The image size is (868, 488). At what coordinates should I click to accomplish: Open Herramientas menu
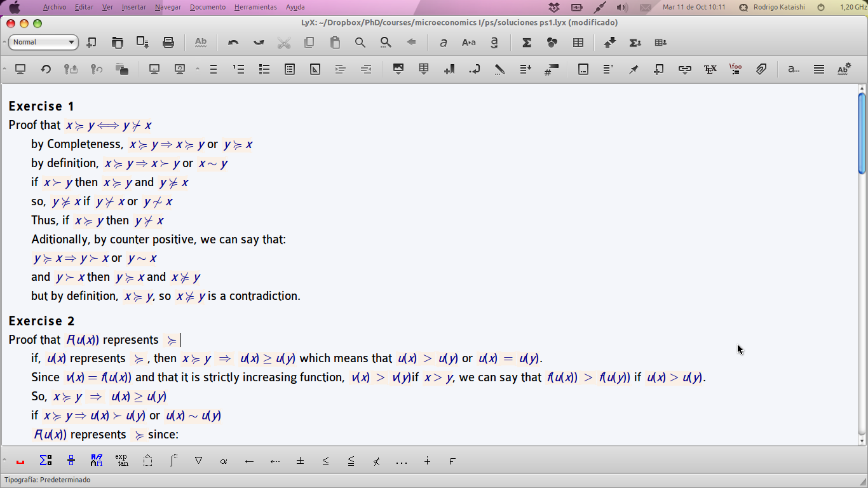coord(255,7)
